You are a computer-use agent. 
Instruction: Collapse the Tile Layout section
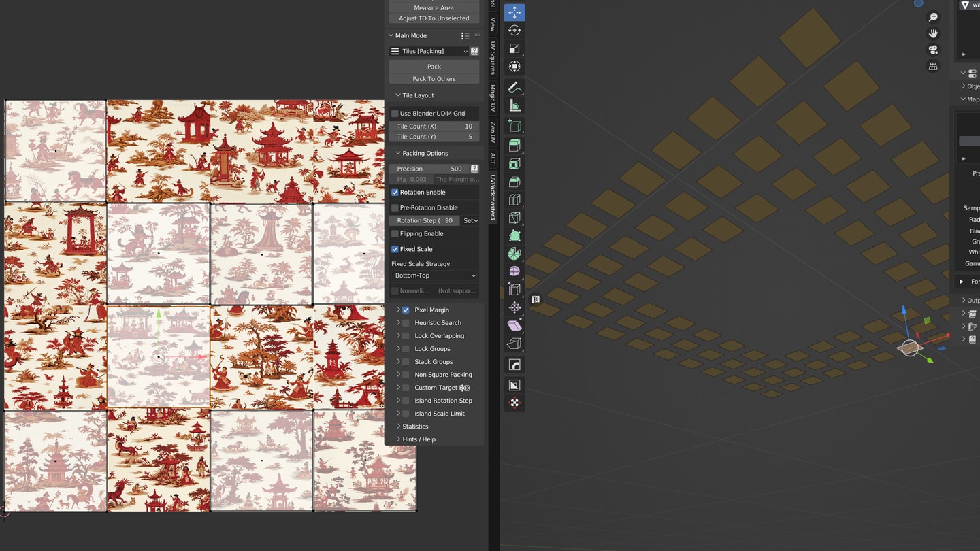tap(398, 95)
